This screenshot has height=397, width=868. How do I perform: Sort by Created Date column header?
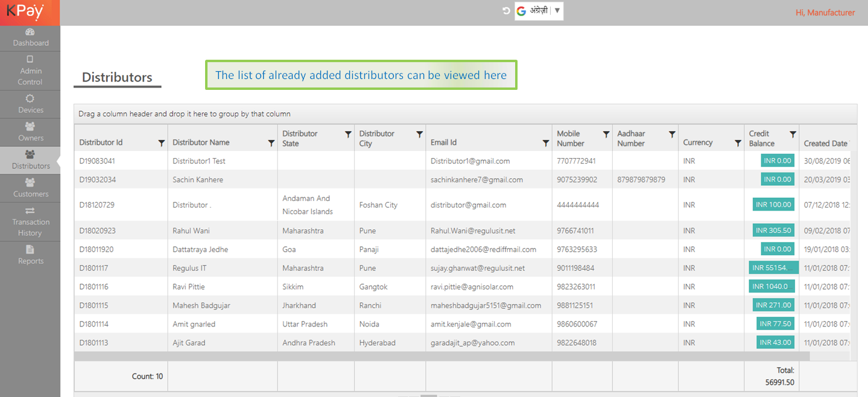[825, 143]
